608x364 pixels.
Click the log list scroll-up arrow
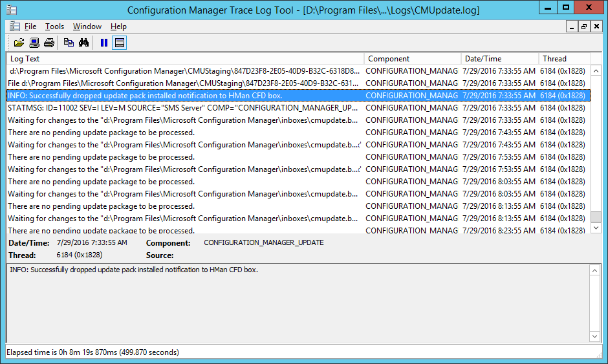pos(596,70)
